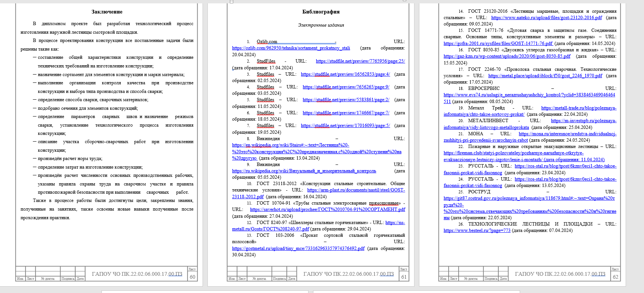Image resolution: width=644 pixels, height=293 pixels.
Task: Open the gostmetal.ru tiny_mce PDF link
Action: tap(298, 248)
